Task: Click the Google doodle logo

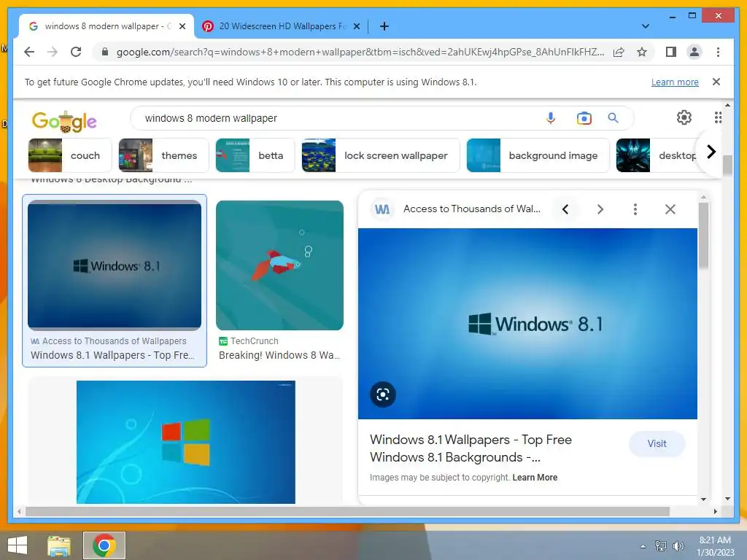Action: point(64,122)
